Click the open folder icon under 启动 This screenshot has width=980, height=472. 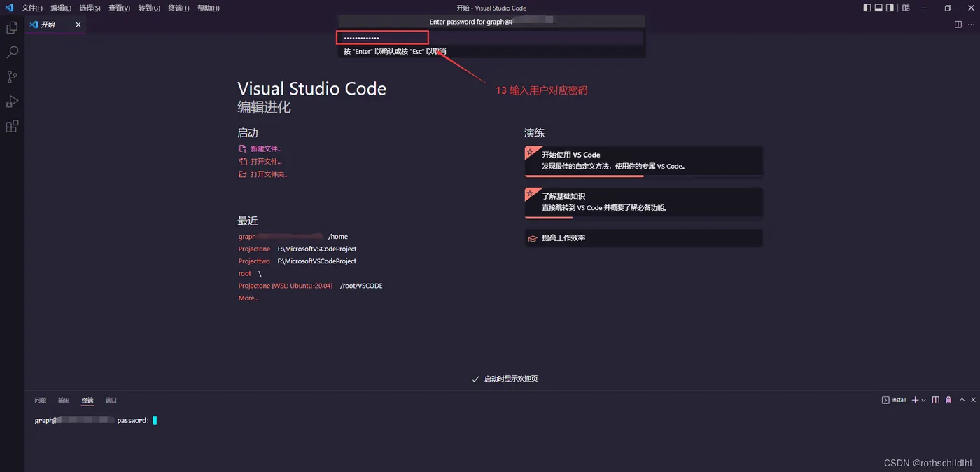click(x=243, y=174)
